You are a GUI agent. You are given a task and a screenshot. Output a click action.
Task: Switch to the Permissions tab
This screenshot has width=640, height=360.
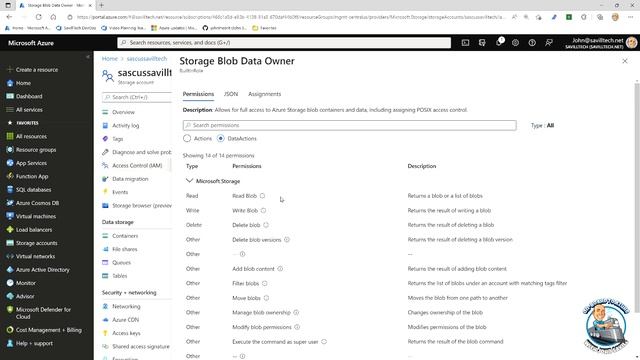[198, 94]
